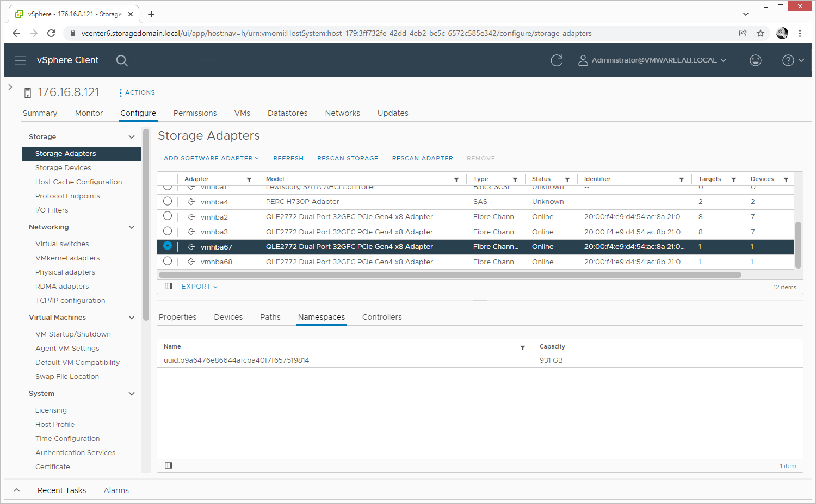This screenshot has width=816, height=504.
Task: Collapse the Storage section in sidebar
Action: (131, 137)
